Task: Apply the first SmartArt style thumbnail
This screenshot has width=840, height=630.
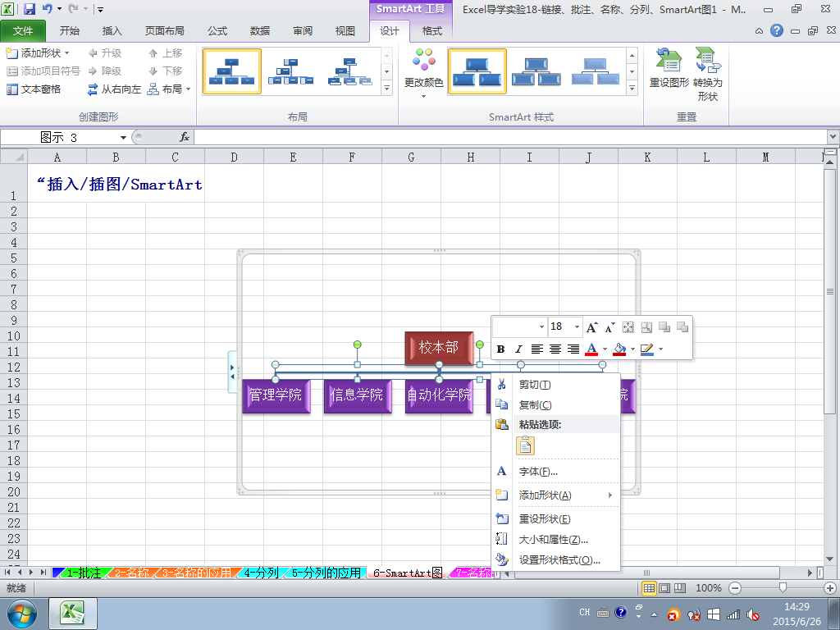Action: pyautogui.click(x=477, y=71)
